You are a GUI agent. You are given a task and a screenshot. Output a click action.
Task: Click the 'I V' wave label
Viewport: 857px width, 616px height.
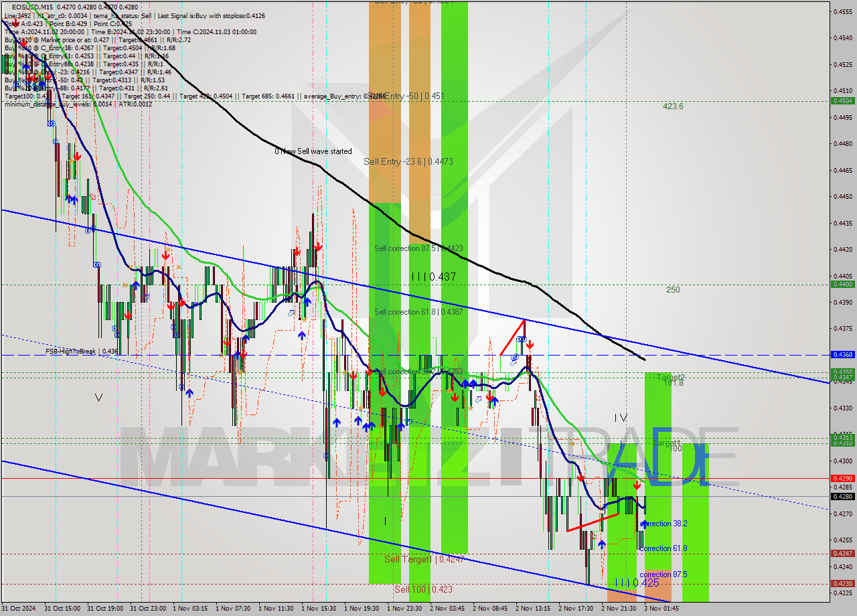click(621, 418)
